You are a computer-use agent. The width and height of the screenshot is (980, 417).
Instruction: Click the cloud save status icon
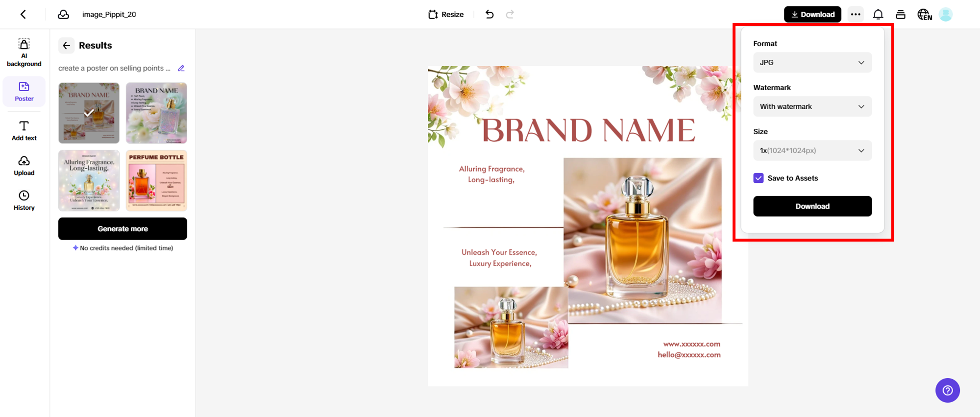(63, 14)
